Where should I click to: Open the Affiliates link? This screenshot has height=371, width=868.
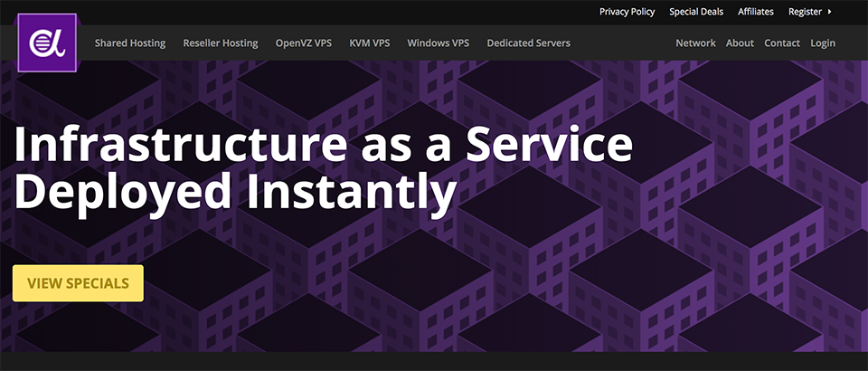tap(756, 12)
